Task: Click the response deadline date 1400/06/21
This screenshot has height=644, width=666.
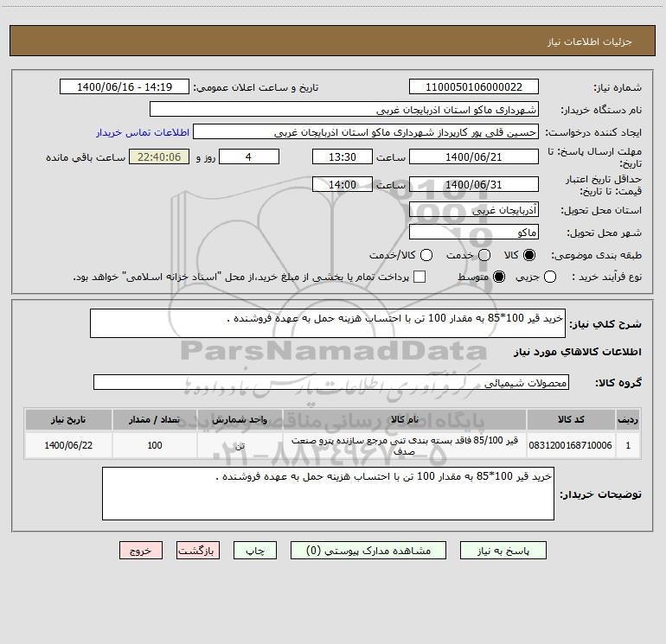Action: (x=474, y=156)
